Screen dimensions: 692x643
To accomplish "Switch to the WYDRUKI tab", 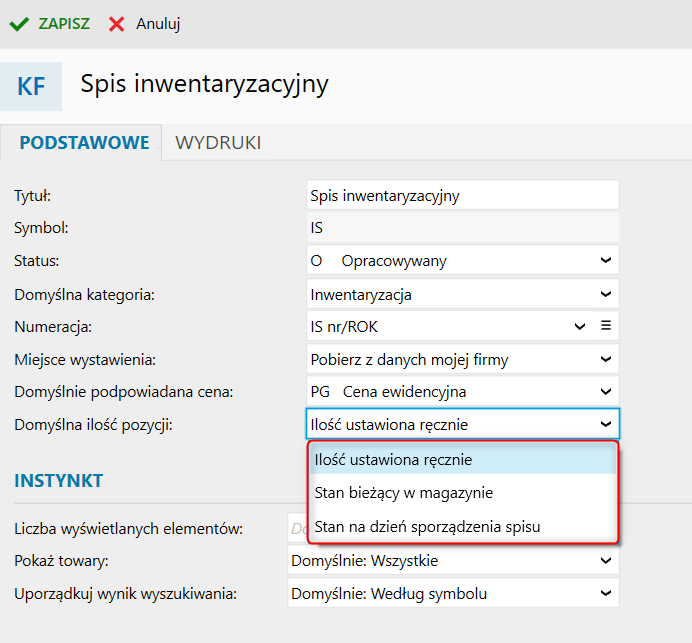I will pos(218,143).
